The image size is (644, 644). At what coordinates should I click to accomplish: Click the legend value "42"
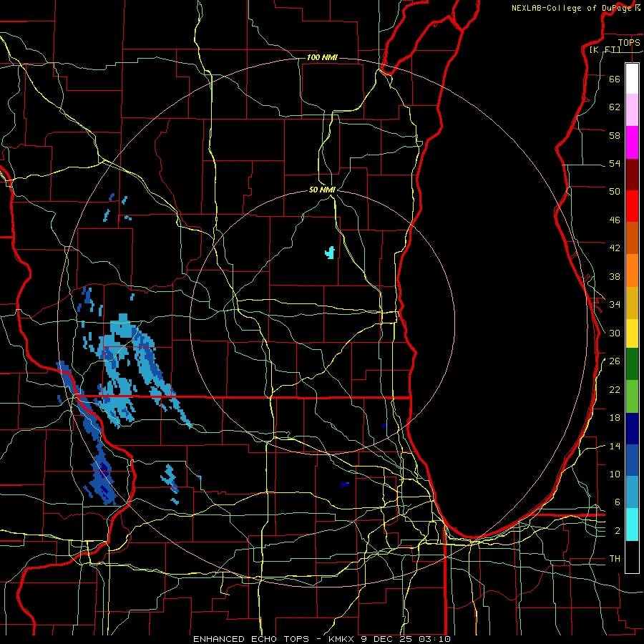click(x=615, y=248)
